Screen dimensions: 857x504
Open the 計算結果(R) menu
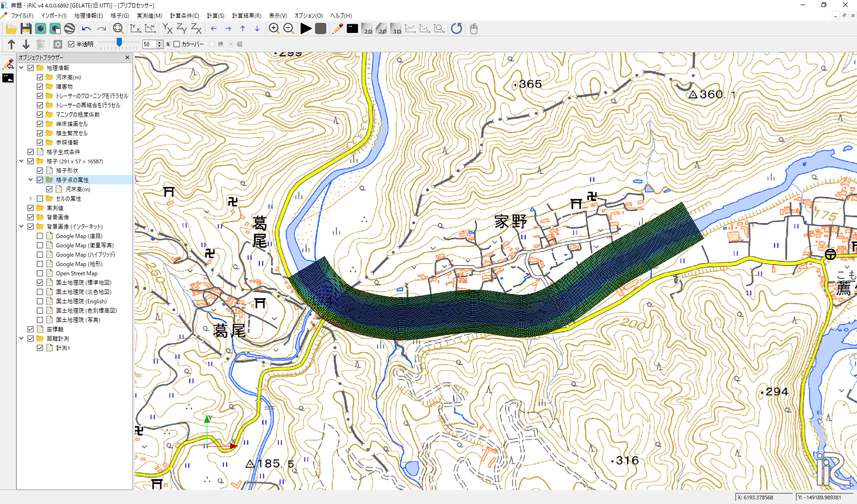246,16
